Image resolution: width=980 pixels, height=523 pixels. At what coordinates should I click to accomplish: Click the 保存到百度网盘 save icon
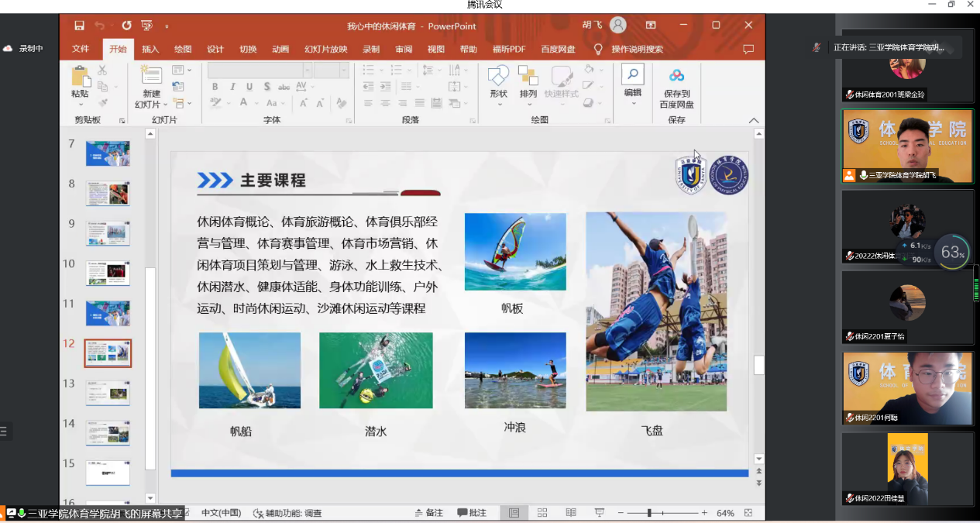(x=676, y=74)
